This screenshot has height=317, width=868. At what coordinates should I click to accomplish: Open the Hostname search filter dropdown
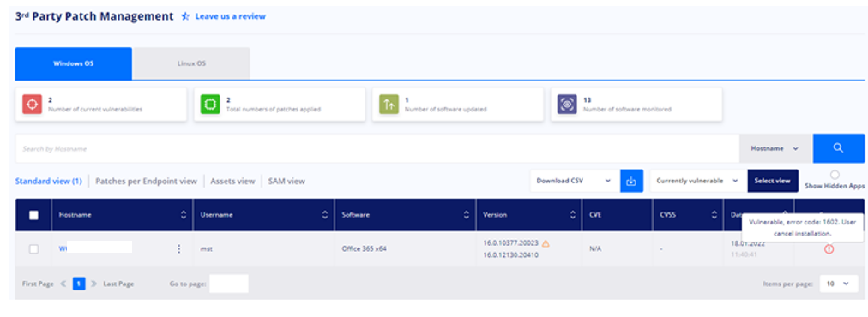(775, 148)
